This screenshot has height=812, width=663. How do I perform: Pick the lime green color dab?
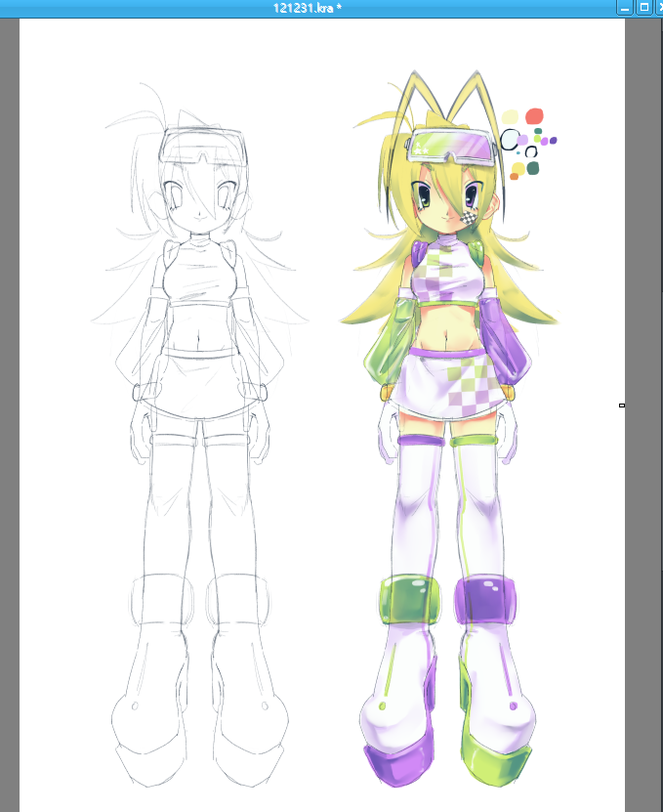[x=537, y=139]
